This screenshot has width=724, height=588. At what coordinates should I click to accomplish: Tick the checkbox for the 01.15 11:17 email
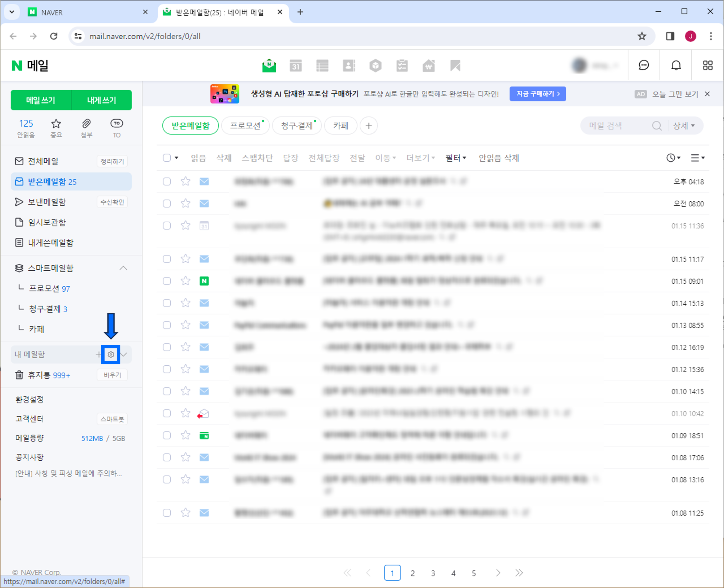(x=167, y=259)
